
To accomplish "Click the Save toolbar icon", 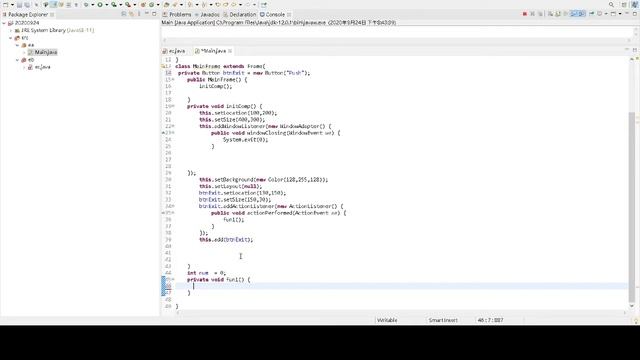I will click(x=19, y=4).
